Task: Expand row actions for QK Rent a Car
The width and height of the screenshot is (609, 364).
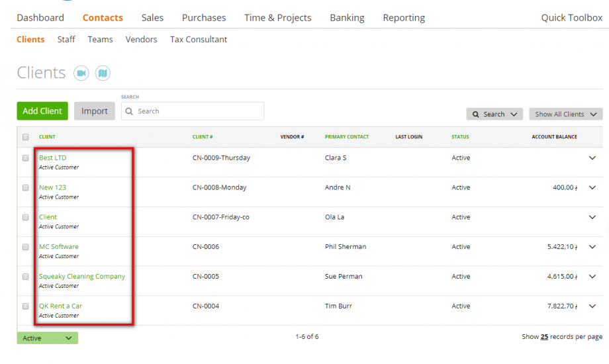Action: (592, 306)
